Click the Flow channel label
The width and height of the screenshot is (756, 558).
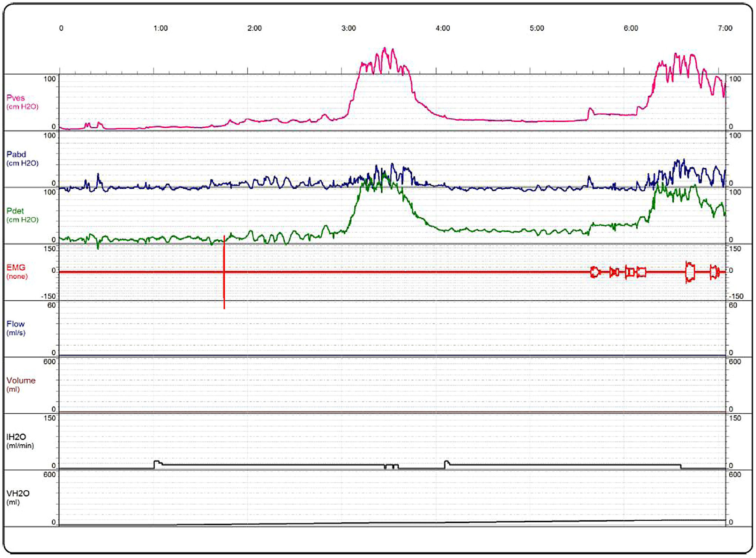16,324
